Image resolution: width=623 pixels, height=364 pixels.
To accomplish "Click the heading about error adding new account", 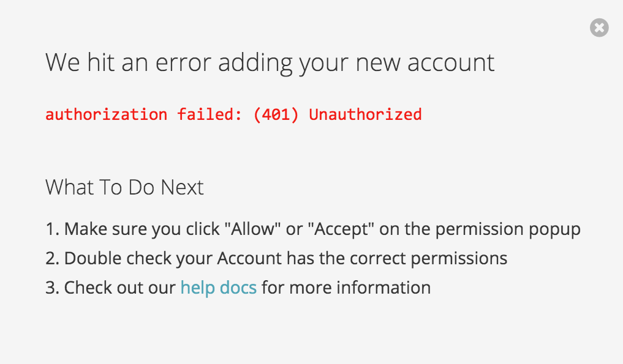I will point(270,63).
